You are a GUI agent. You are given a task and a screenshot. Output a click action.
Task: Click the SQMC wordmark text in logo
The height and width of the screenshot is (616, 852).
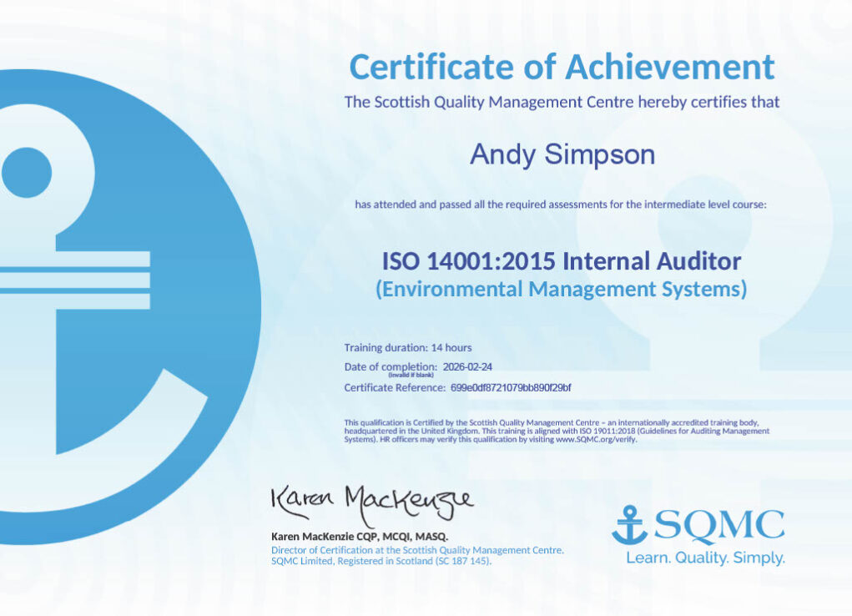(719, 526)
